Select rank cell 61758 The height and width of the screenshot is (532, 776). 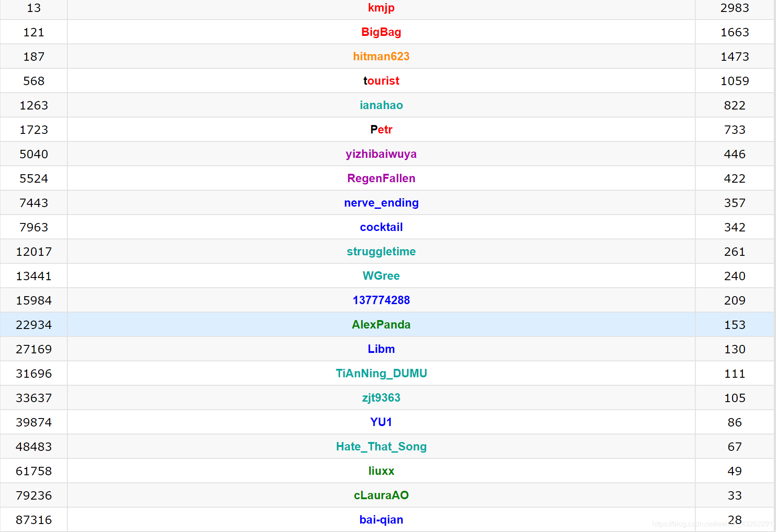[34, 471]
